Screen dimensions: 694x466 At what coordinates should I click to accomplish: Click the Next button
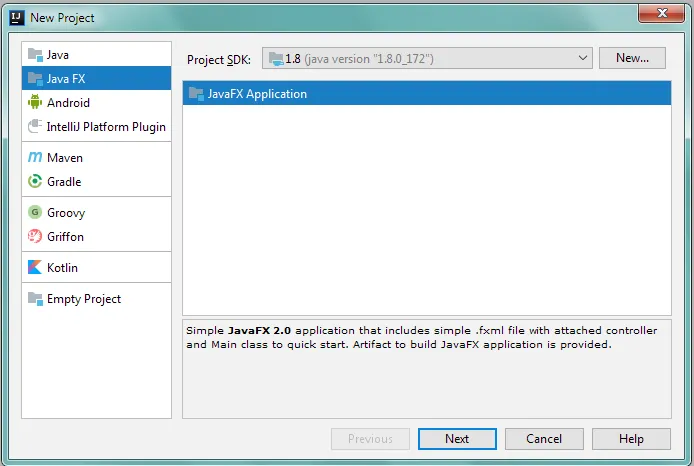[x=457, y=439]
